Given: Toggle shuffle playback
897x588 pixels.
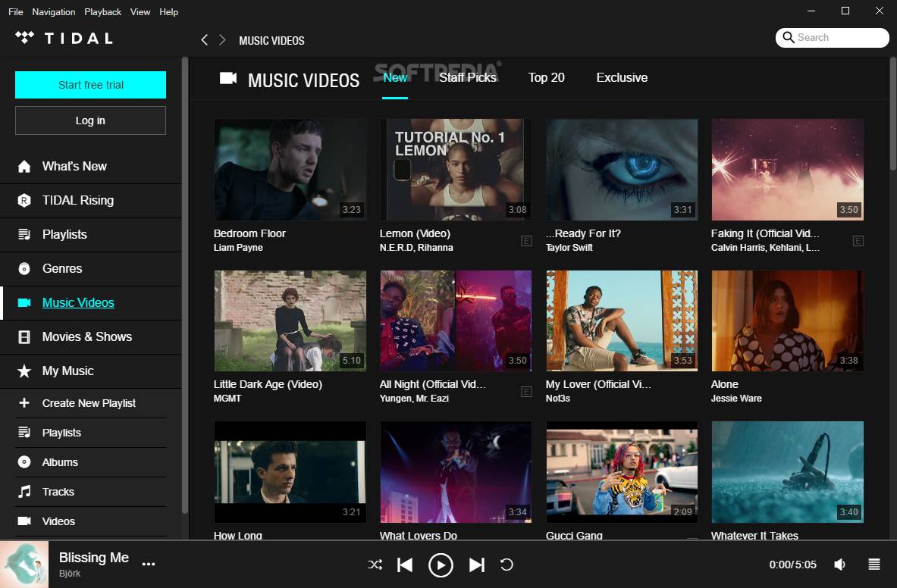Looking at the screenshot, I should [x=375, y=565].
